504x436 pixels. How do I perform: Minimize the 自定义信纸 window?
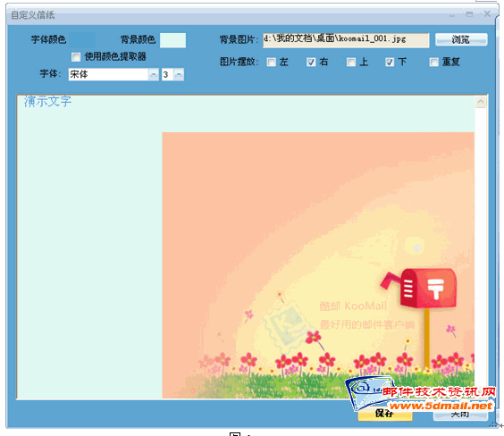[x=452, y=15]
